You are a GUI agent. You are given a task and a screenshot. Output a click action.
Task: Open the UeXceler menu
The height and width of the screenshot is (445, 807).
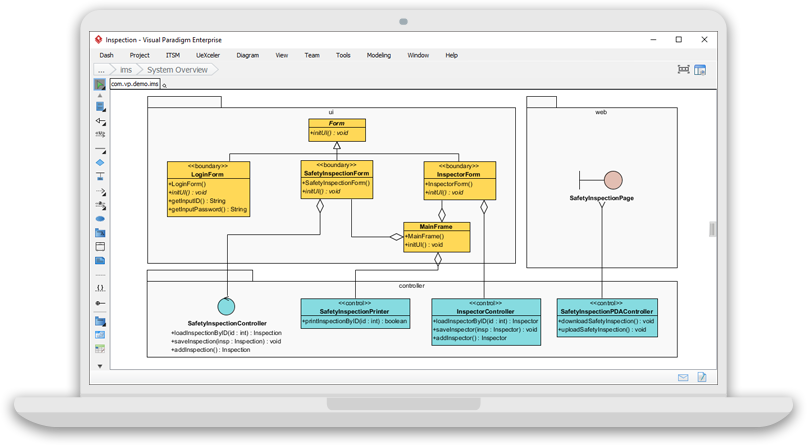click(208, 55)
